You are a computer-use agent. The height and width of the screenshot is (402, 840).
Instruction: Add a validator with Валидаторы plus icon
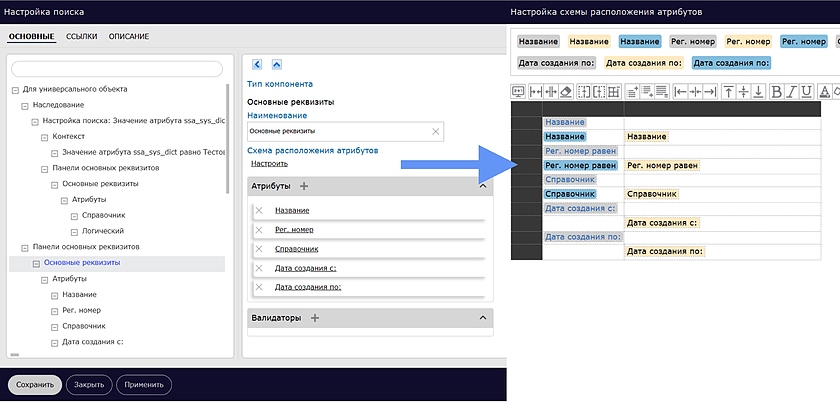point(314,318)
